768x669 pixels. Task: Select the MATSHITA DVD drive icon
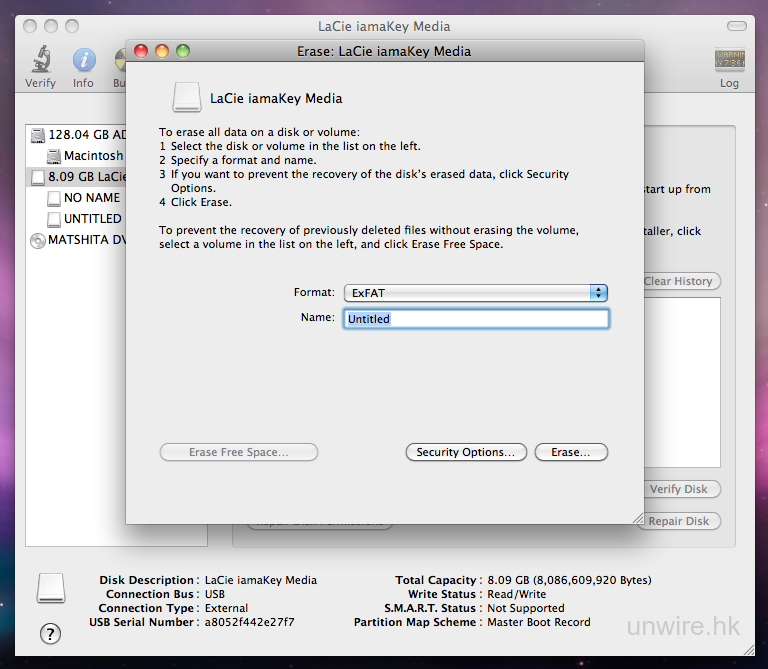[x=38, y=240]
